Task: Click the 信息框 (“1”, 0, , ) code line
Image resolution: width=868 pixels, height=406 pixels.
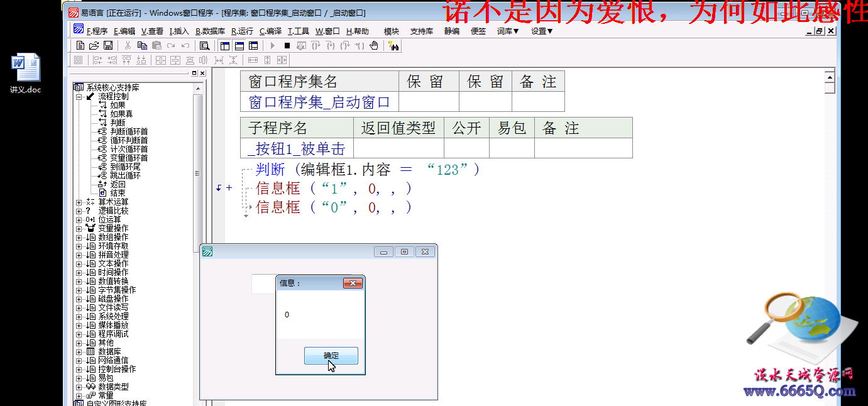Action: [334, 188]
